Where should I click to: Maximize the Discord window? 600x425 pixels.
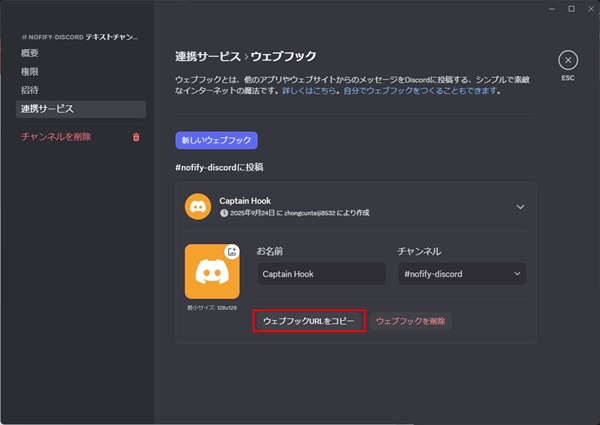pyautogui.click(x=571, y=9)
